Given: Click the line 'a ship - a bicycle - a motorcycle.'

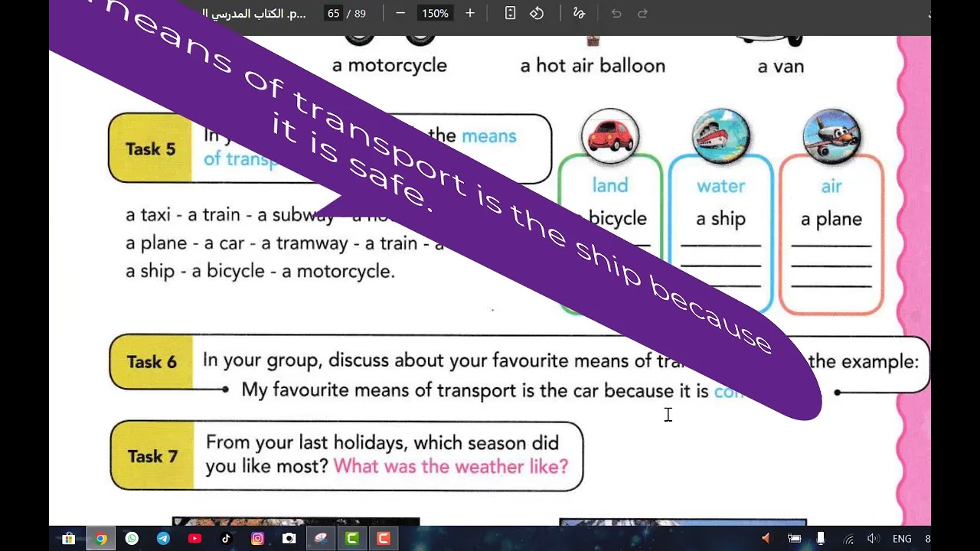Looking at the screenshot, I should tap(260, 272).
